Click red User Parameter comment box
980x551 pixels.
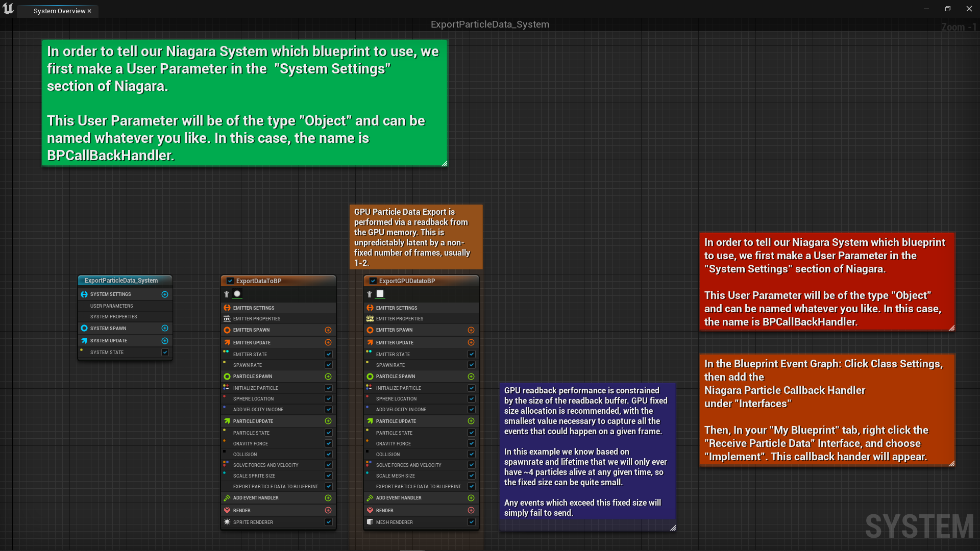[827, 282]
